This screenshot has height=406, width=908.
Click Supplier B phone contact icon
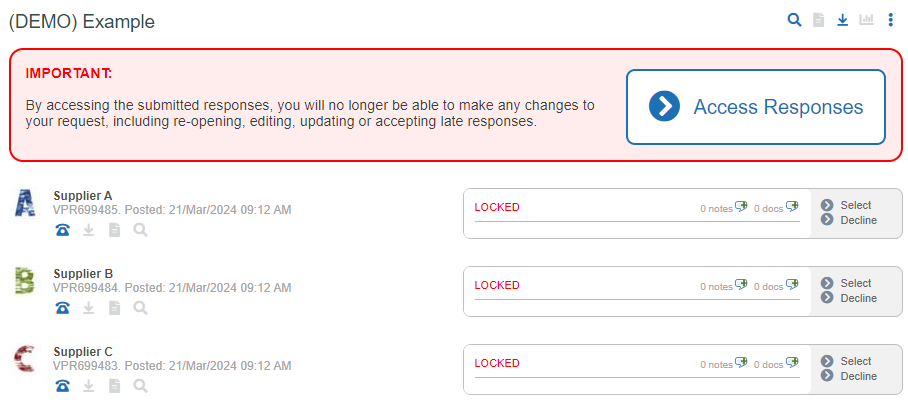pos(63,308)
